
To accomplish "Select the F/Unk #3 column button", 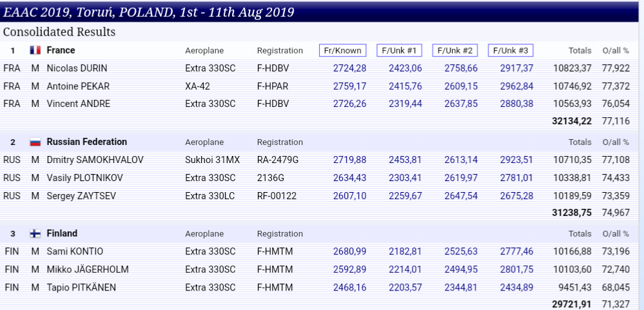I will pyautogui.click(x=511, y=50).
